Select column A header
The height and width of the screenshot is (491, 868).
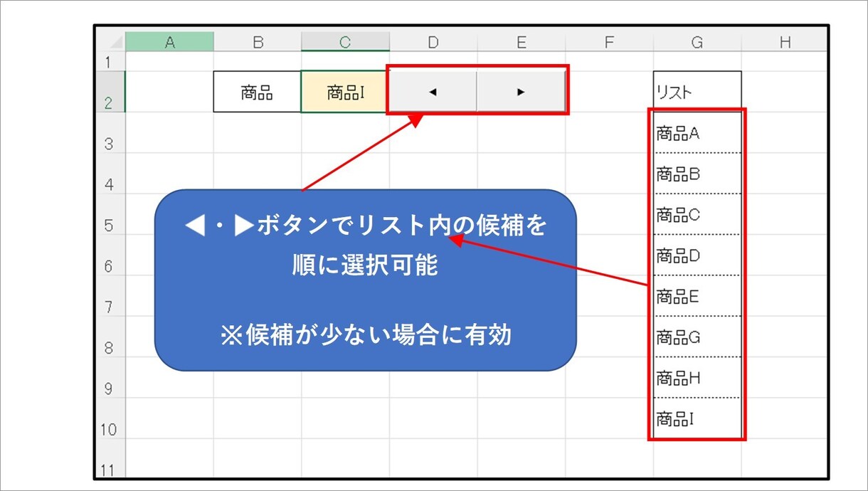[x=169, y=42]
